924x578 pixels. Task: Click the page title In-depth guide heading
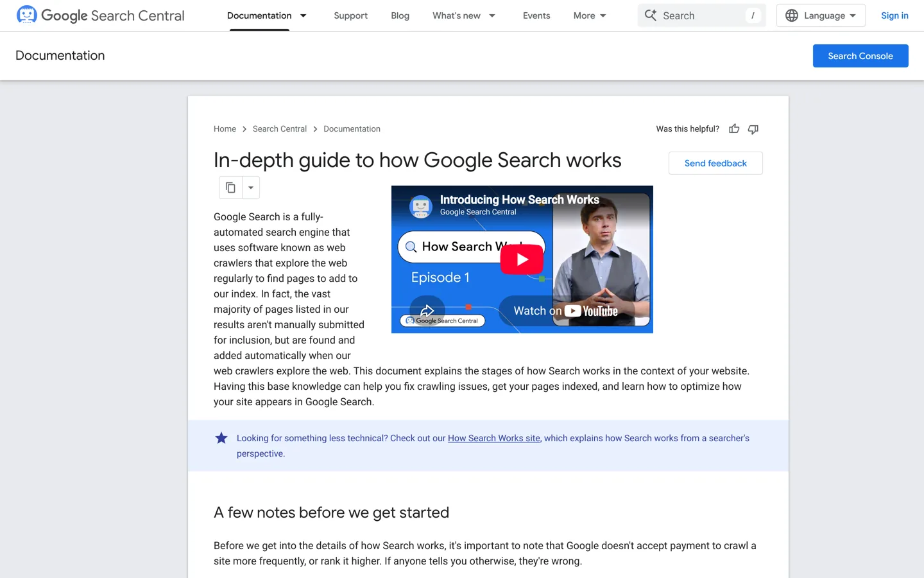pyautogui.click(x=418, y=160)
